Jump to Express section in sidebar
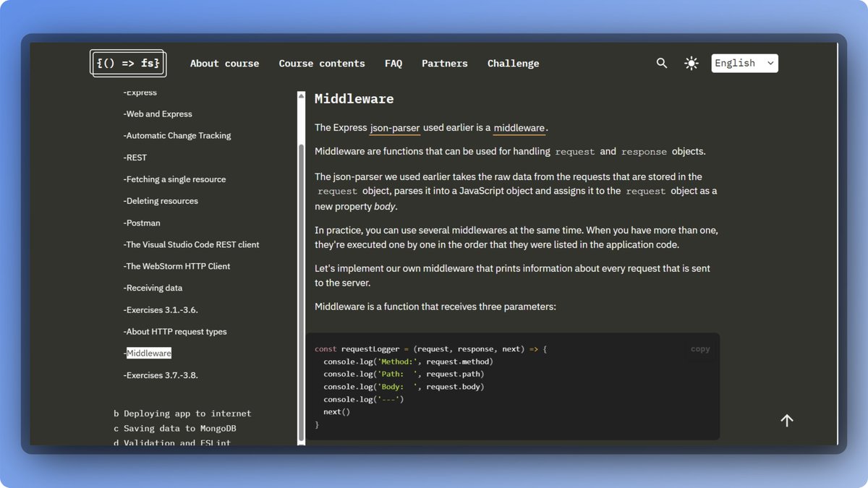This screenshot has height=488, width=868. click(140, 93)
